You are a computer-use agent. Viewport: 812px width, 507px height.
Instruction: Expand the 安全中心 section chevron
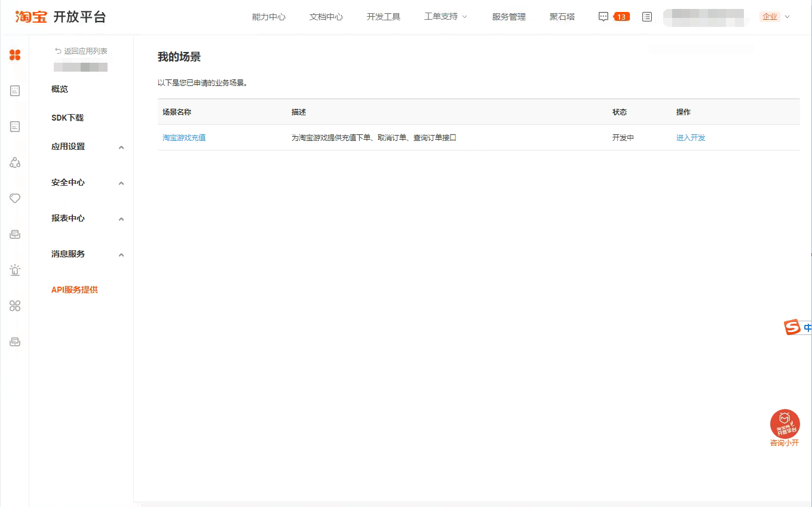coord(121,183)
